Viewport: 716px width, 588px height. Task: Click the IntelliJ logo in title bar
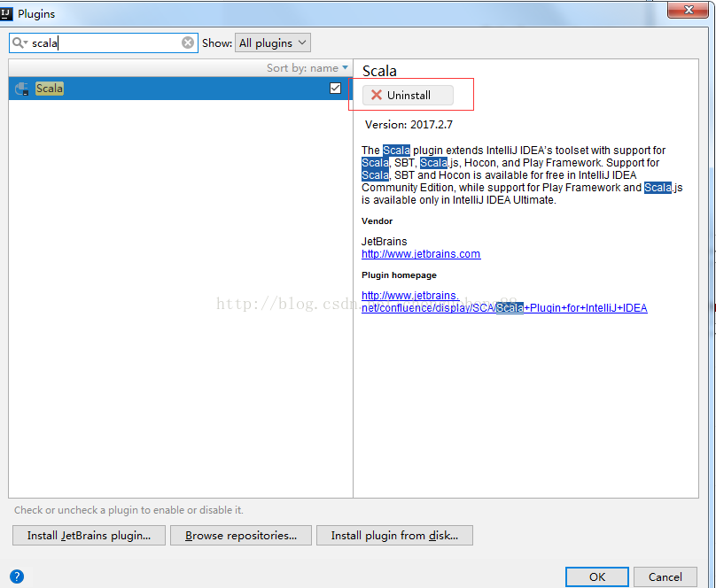click(x=6, y=13)
